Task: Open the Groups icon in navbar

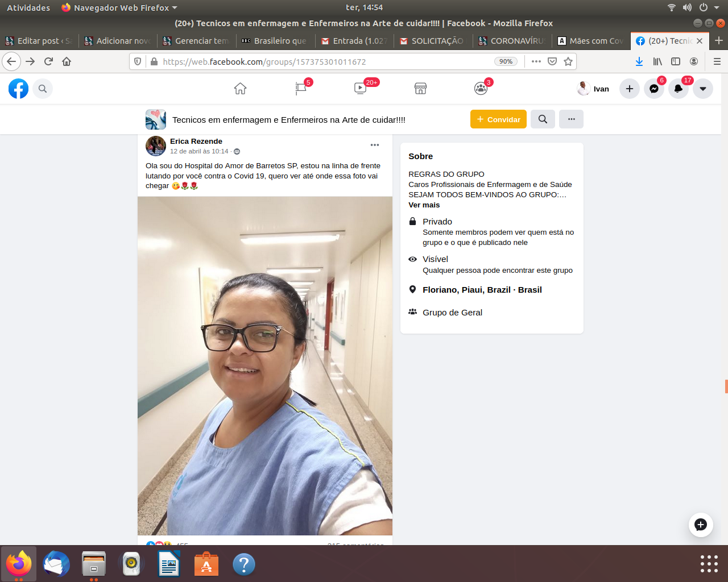Action: (x=481, y=89)
